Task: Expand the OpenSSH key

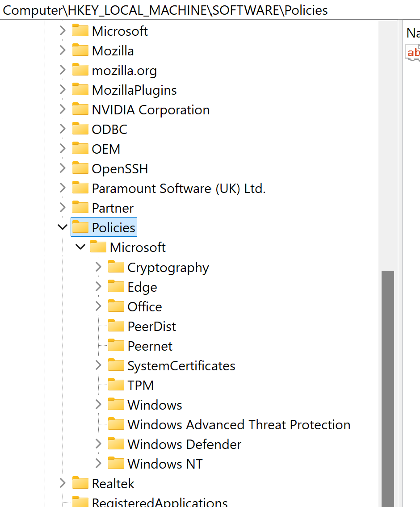Action: coord(63,168)
